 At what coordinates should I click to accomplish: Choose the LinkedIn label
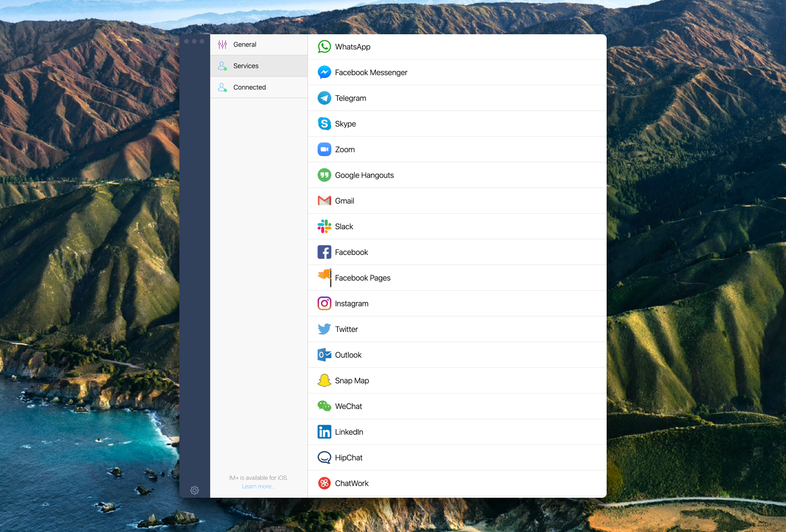[x=349, y=432]
